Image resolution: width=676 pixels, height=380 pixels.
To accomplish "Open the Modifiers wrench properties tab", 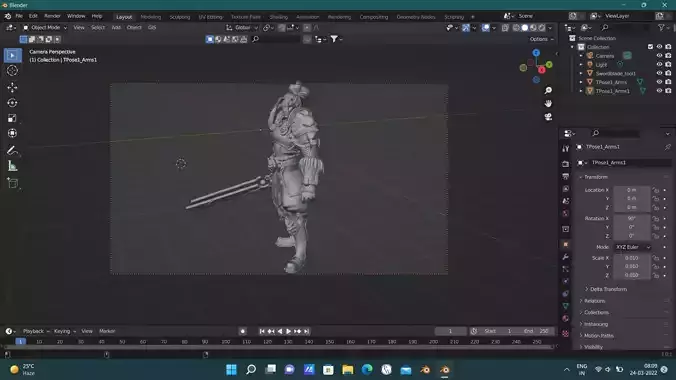I will point(566,257).
